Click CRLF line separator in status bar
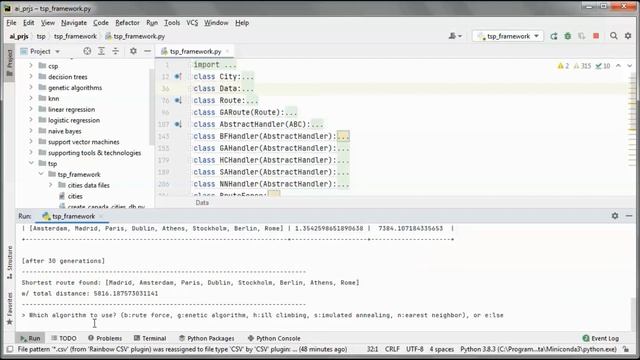Image resolution: width=640 pixels, height=360 pixels. (x=392, y=349)
